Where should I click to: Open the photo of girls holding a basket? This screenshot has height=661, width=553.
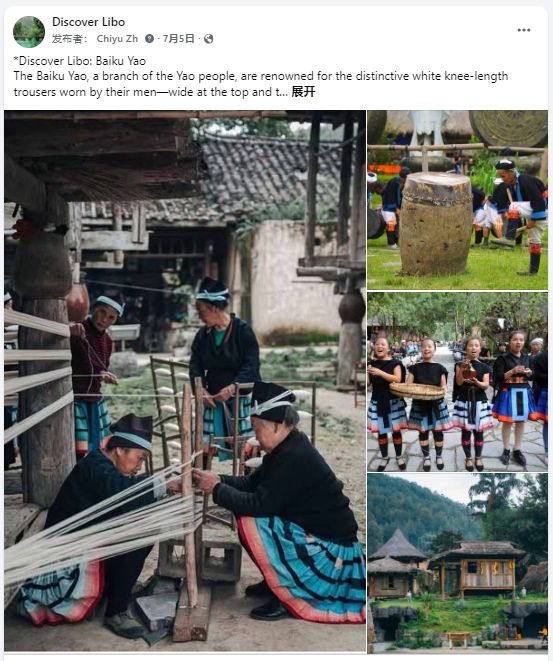[457, 382]
